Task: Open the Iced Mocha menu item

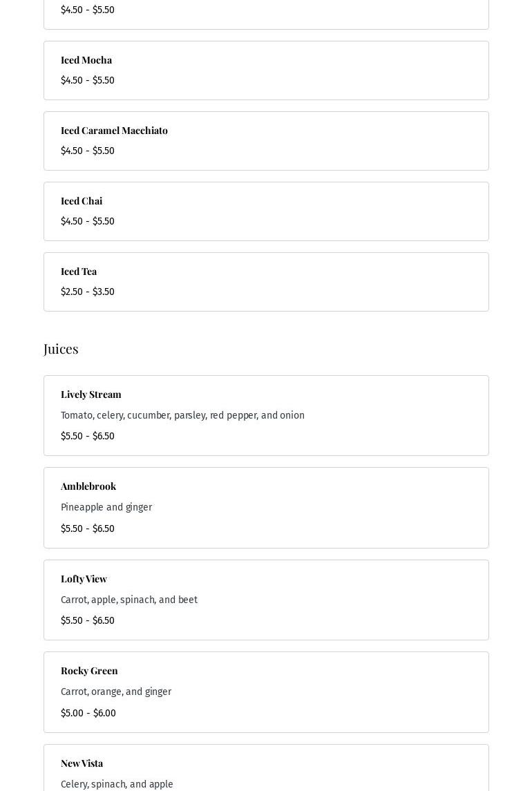Action: click(86, 60)
